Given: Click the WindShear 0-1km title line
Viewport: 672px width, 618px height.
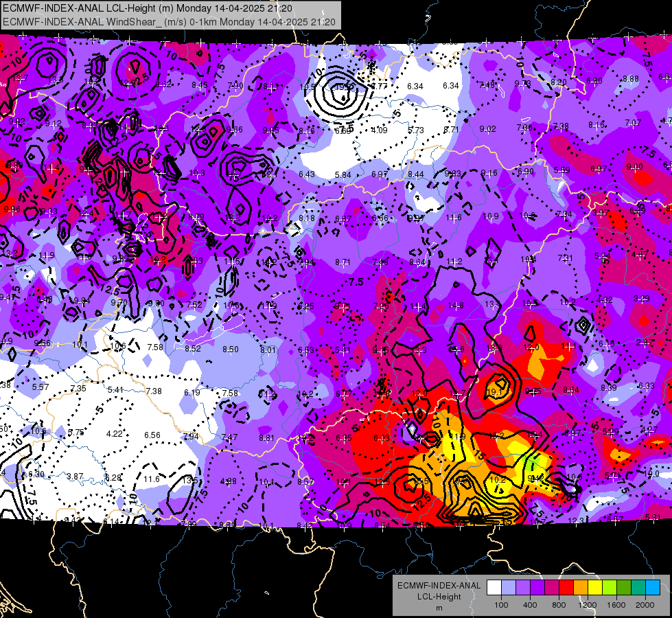Looking at the screenshot, I should 169,22.
